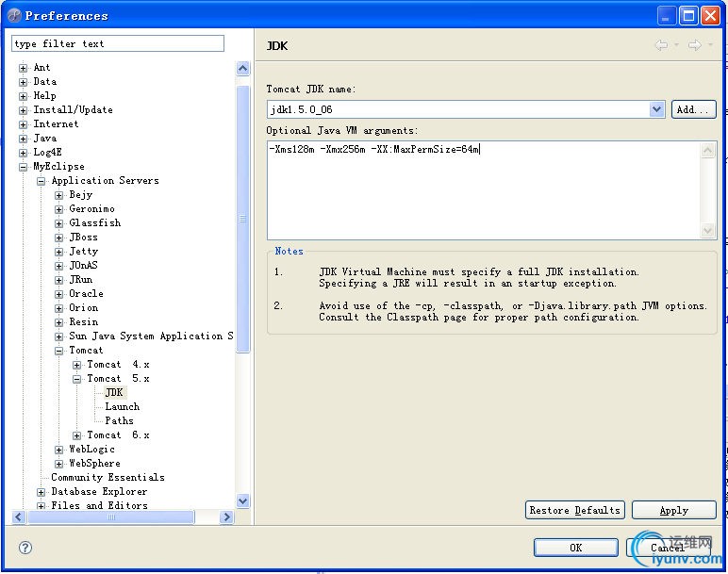Expand the Data tree node

pos(23,82)
